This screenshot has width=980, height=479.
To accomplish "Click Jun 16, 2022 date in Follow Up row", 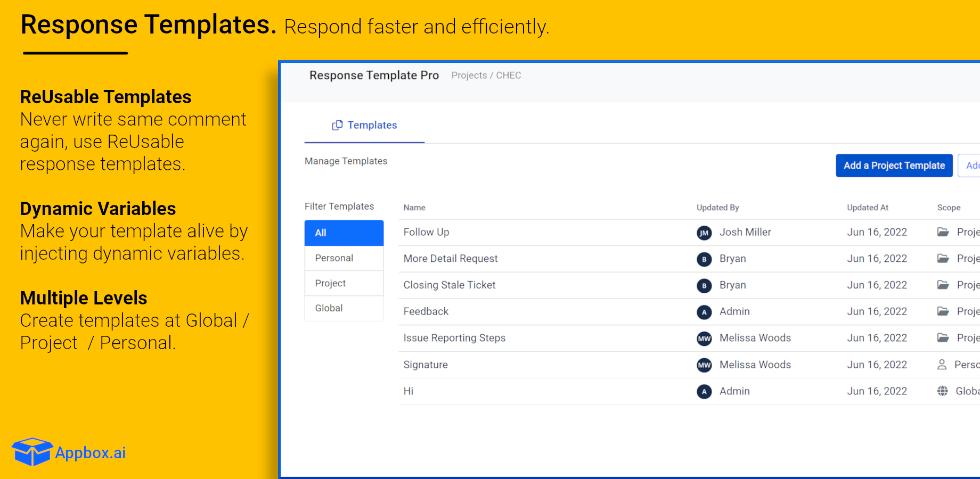I will coord(877,232).
